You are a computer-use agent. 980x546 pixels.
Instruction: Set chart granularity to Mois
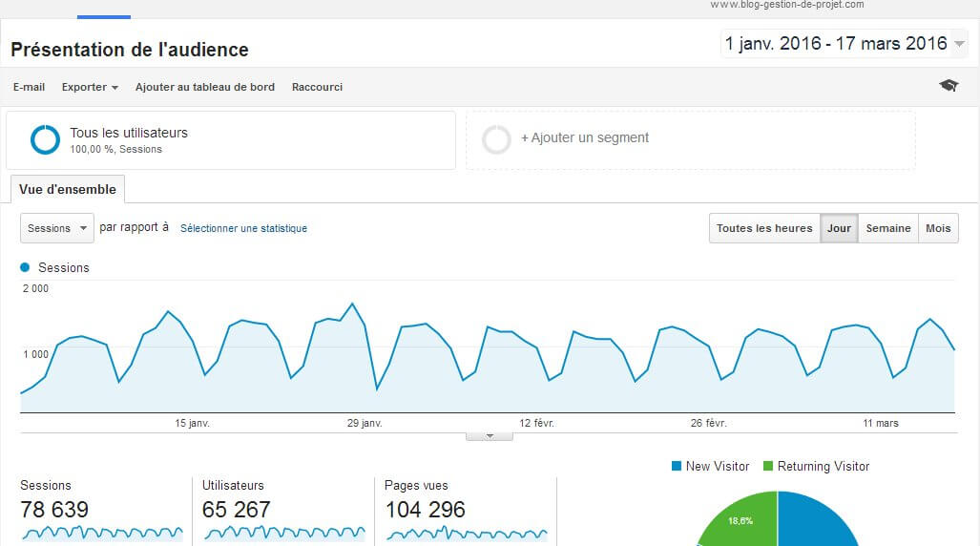938,228
